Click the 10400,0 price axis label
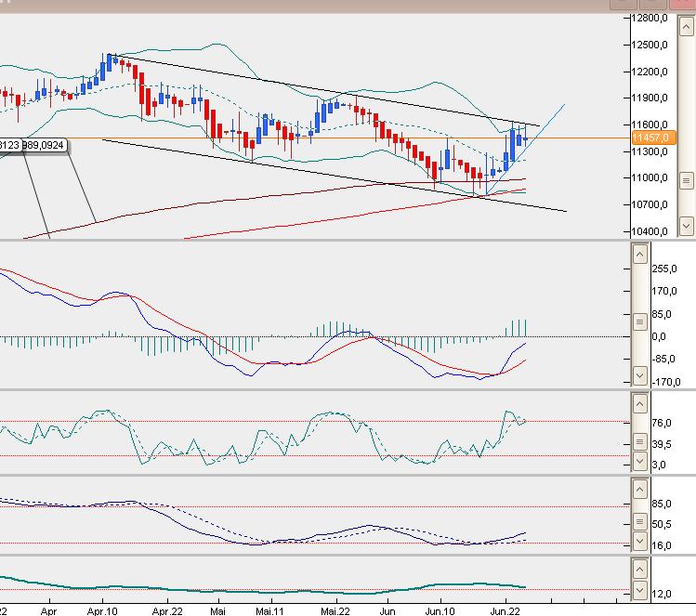Screen dimensions: 696x616 [650, 231]
